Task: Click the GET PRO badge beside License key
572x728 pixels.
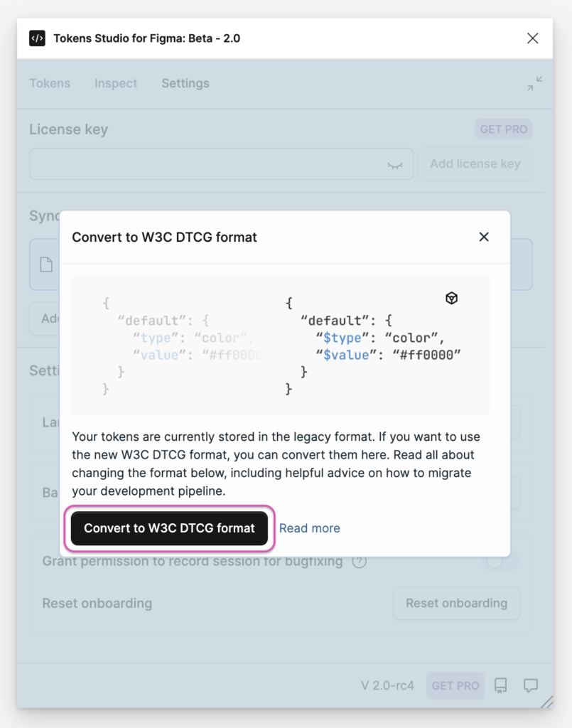Action: 503,129
